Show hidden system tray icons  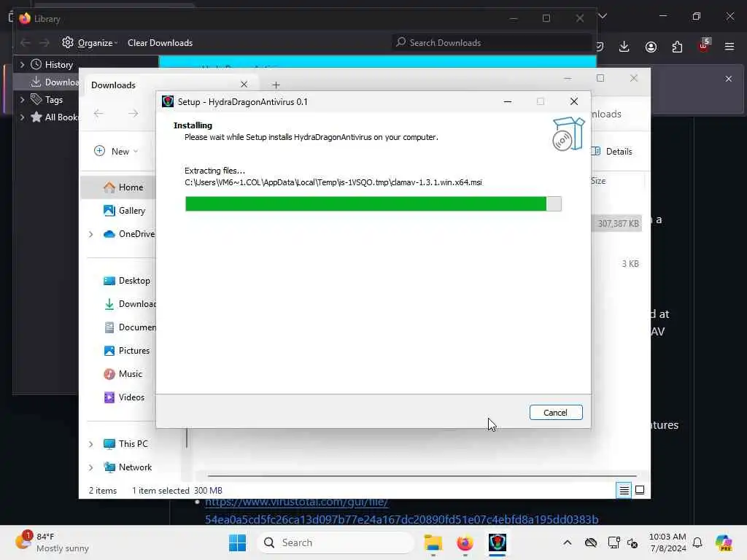(x=568, y=542)
